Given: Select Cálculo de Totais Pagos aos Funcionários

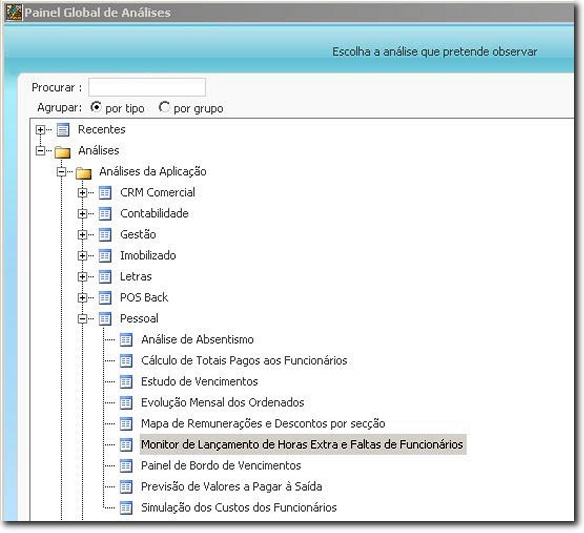Looking at the screenshot, I should (x=244, y=361).
